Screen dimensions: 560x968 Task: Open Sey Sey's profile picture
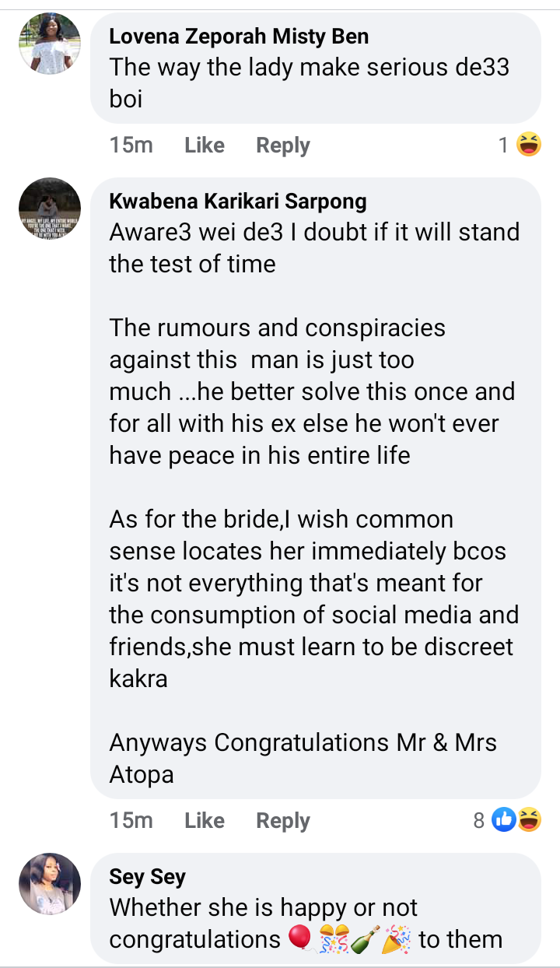point(50,883)
